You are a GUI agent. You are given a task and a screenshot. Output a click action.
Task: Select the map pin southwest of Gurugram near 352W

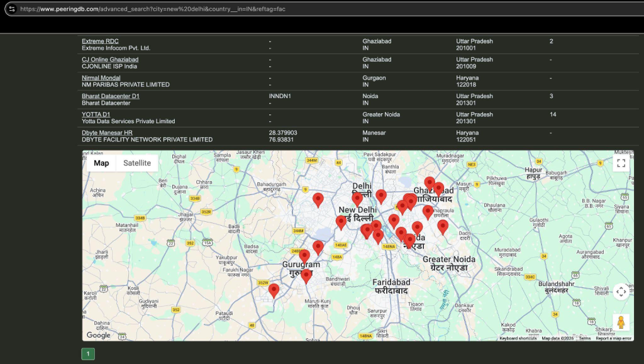tap(274, 291)
